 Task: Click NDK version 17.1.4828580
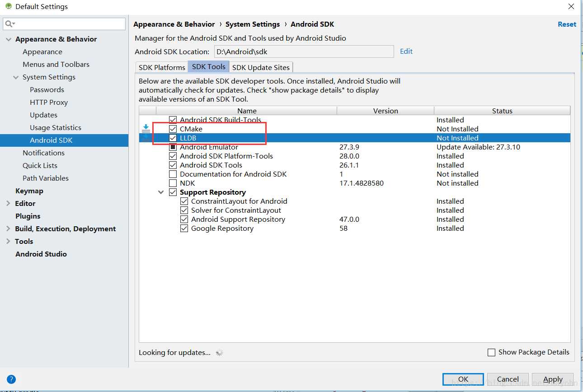[362, 183]
